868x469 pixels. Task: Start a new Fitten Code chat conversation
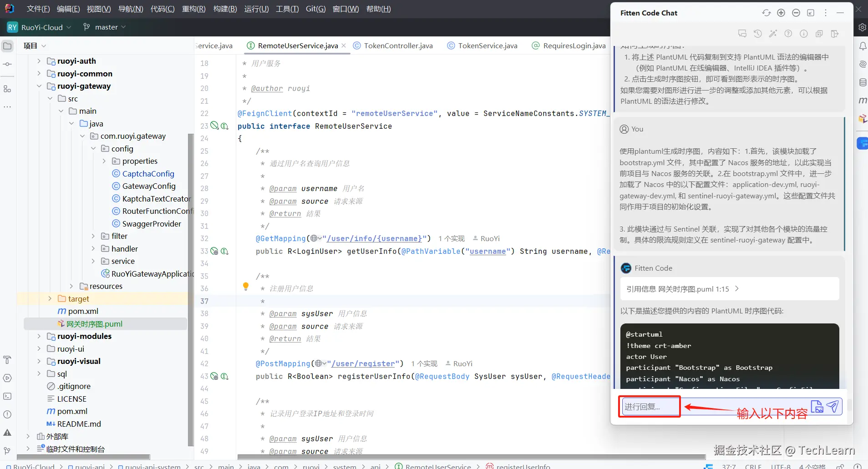click(x=742, y=34)
